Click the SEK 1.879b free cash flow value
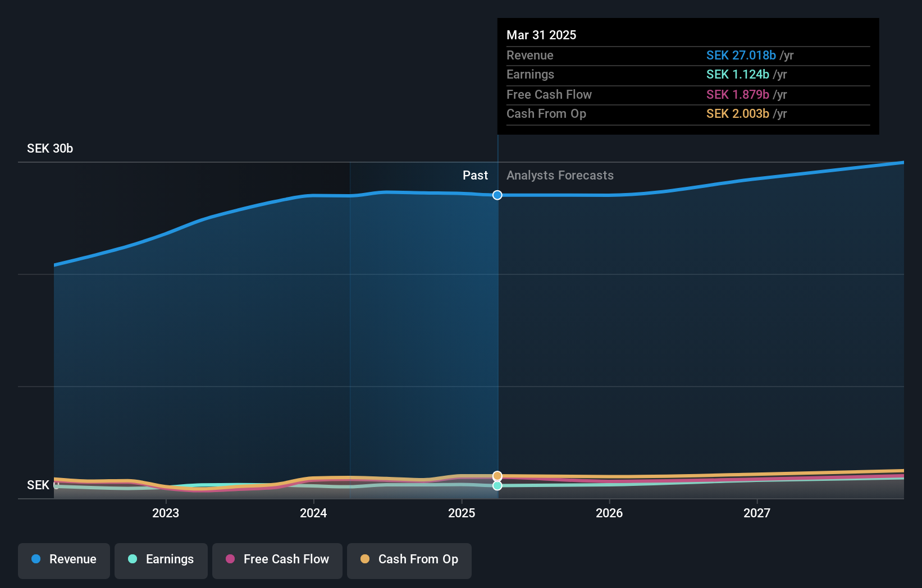The height and width of the screenshot is (588, 922). [x=738, y=94]
